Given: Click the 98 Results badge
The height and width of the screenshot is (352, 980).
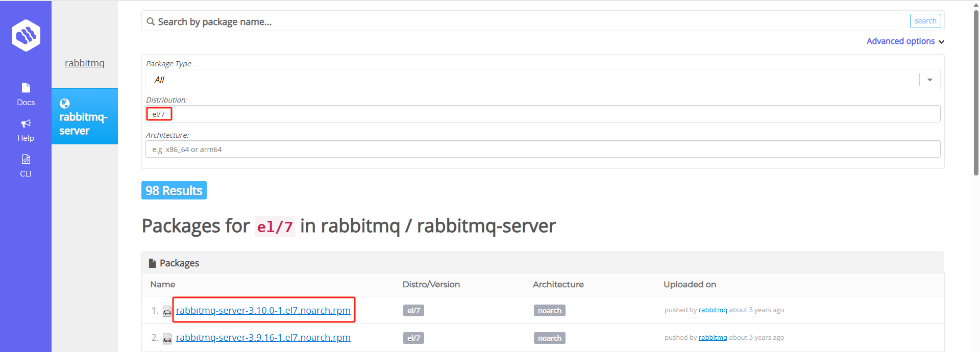Looking at the screenshot, I should click(x=174, y=190).
